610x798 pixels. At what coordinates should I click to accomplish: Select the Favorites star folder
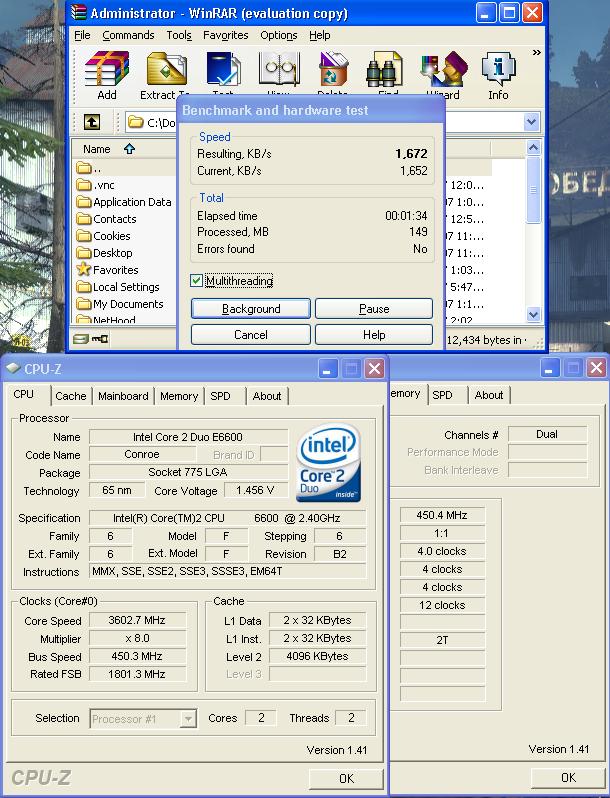(x=107, y=270)
